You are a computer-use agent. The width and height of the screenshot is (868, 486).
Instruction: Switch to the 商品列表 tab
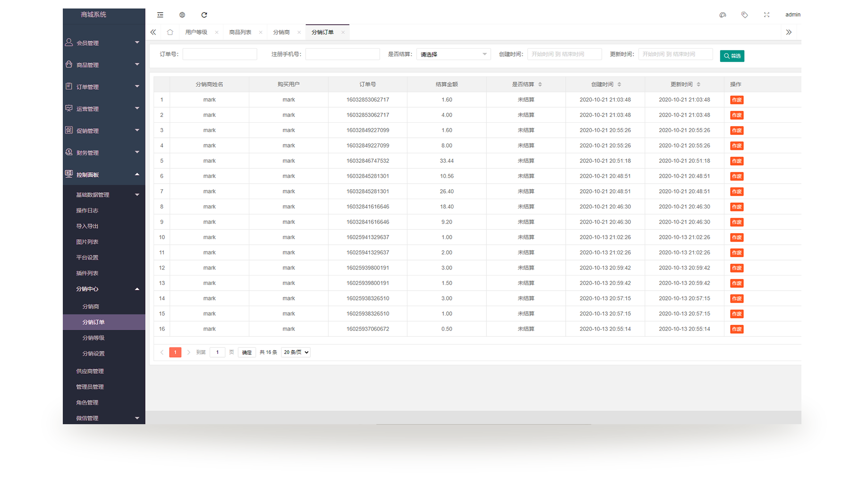(240, 32)
